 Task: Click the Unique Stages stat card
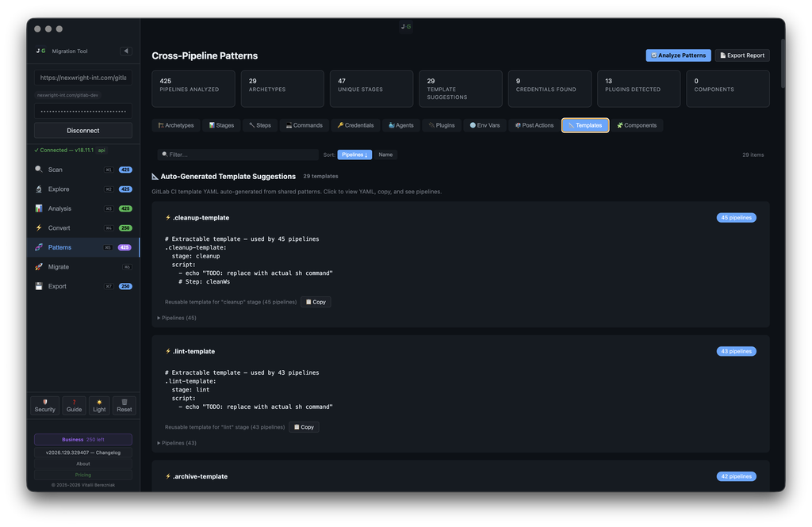click(371, 89)
